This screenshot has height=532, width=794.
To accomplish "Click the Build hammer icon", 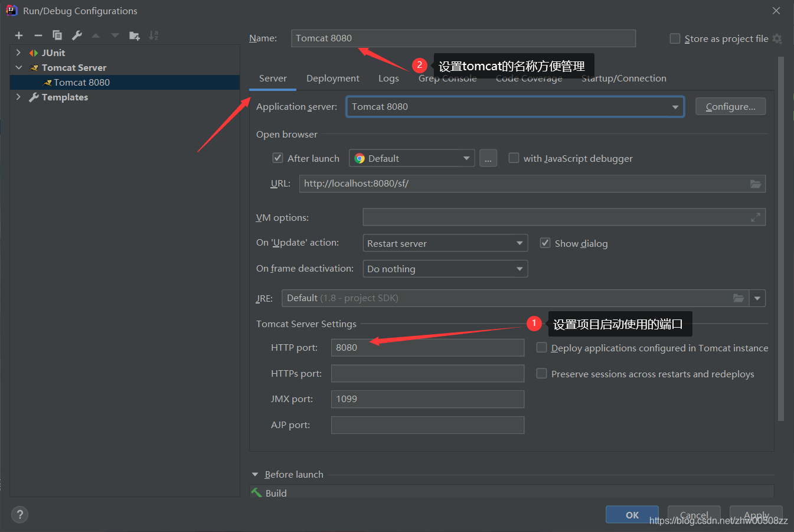I will [x=257, y=492].
